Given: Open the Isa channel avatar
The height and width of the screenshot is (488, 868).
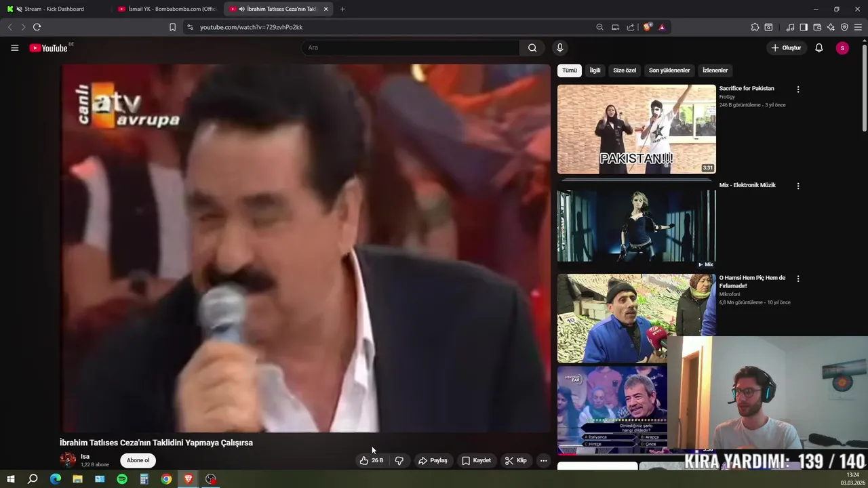Looking at the screenshot, I should 68,460.
